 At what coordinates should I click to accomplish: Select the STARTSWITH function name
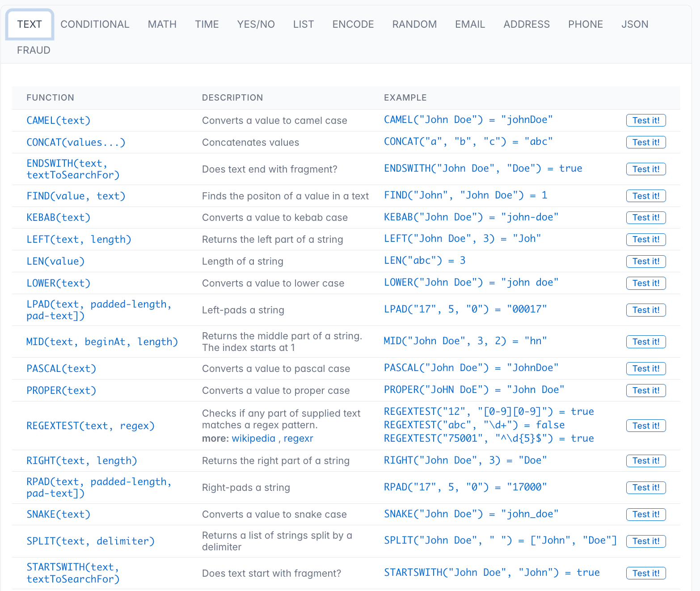pos(73,573)
